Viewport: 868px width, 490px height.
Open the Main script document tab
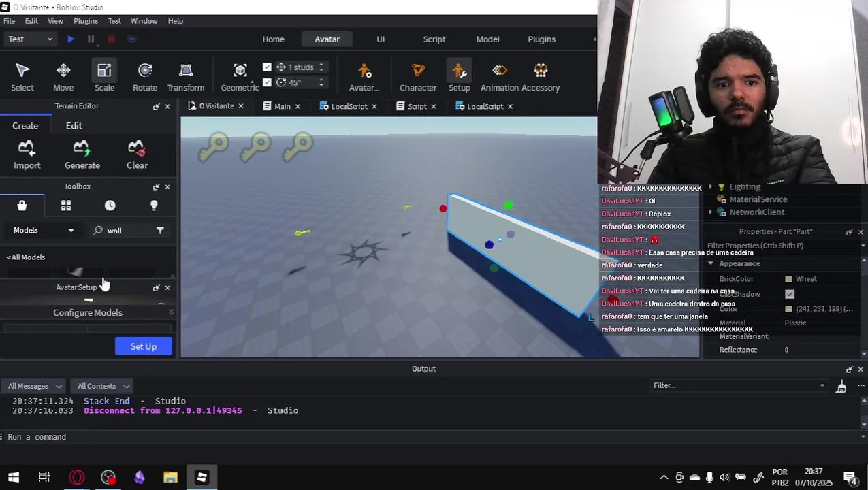[x=283, y=106]
